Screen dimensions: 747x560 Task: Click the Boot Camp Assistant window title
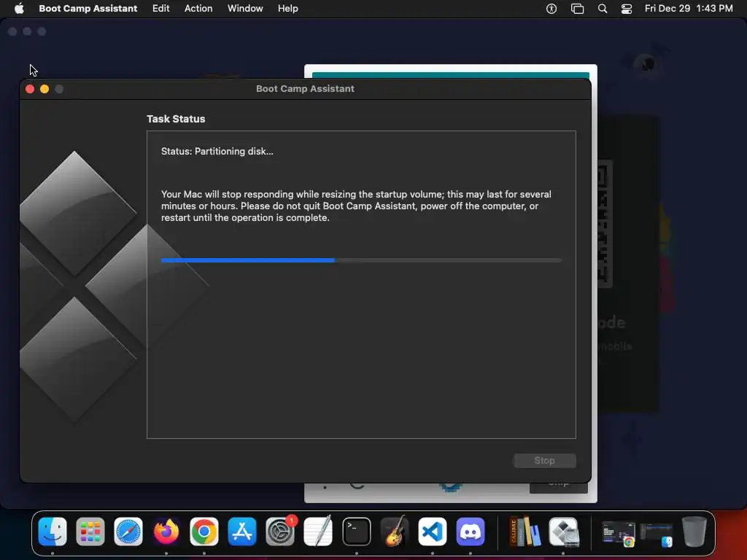[305, 88]
